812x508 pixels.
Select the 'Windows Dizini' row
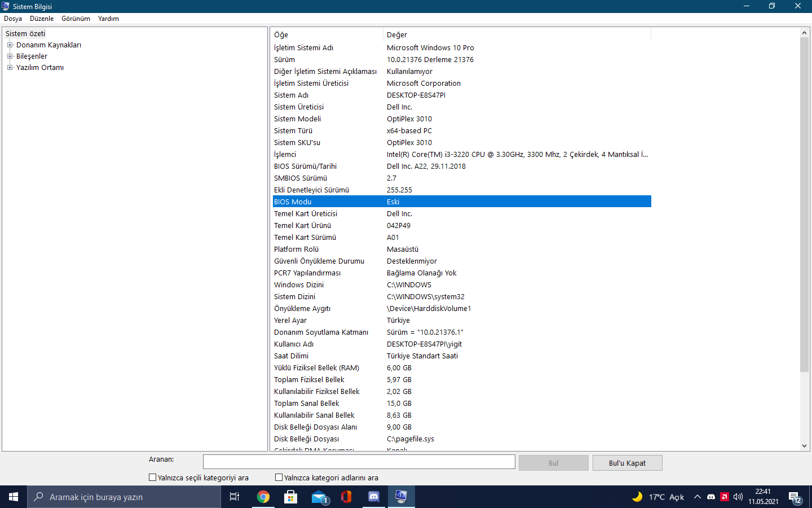(x=462, y=285)
